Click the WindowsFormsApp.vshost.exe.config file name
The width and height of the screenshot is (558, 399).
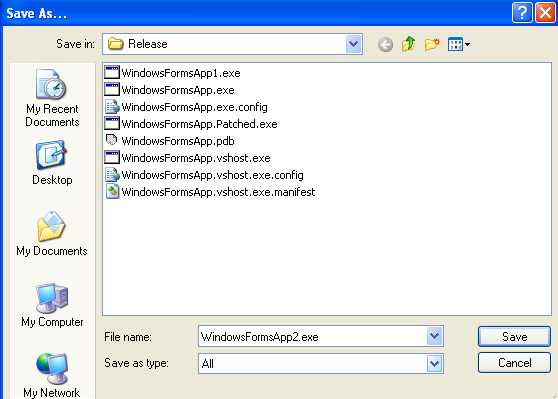point(212,175)
